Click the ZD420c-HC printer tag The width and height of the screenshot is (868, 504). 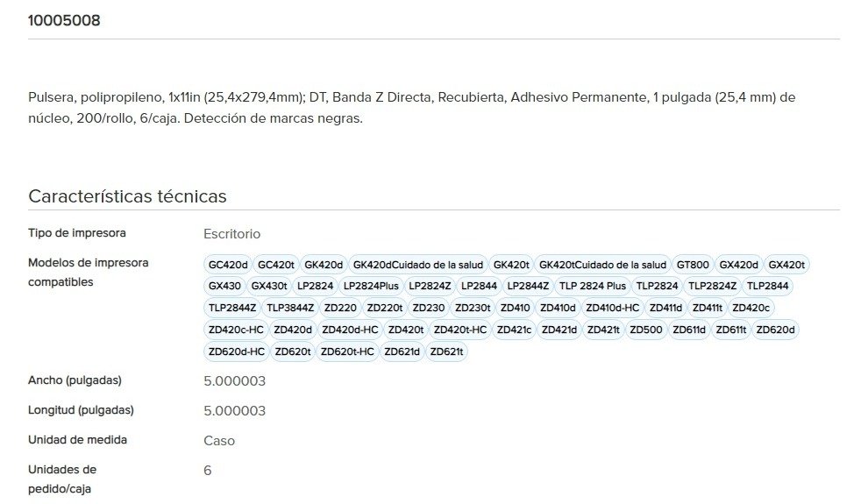pos(236,330)
